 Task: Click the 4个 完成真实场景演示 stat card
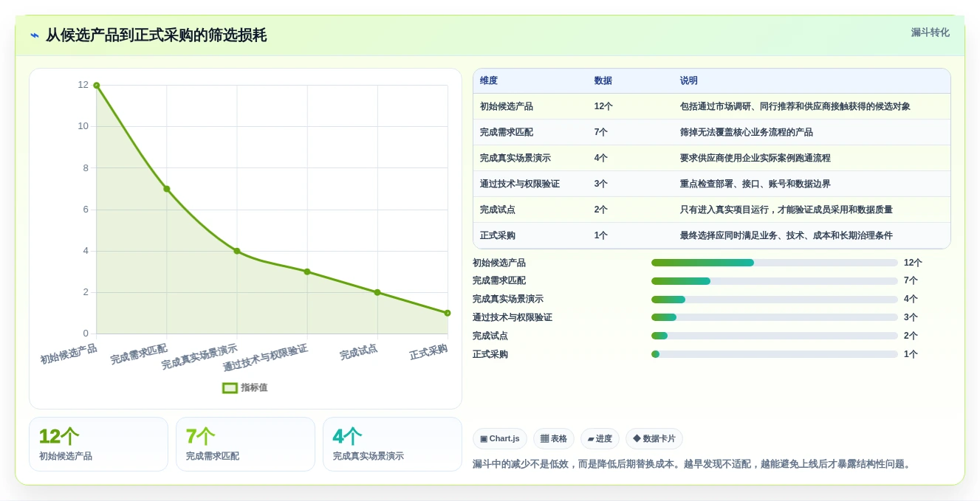392,444
